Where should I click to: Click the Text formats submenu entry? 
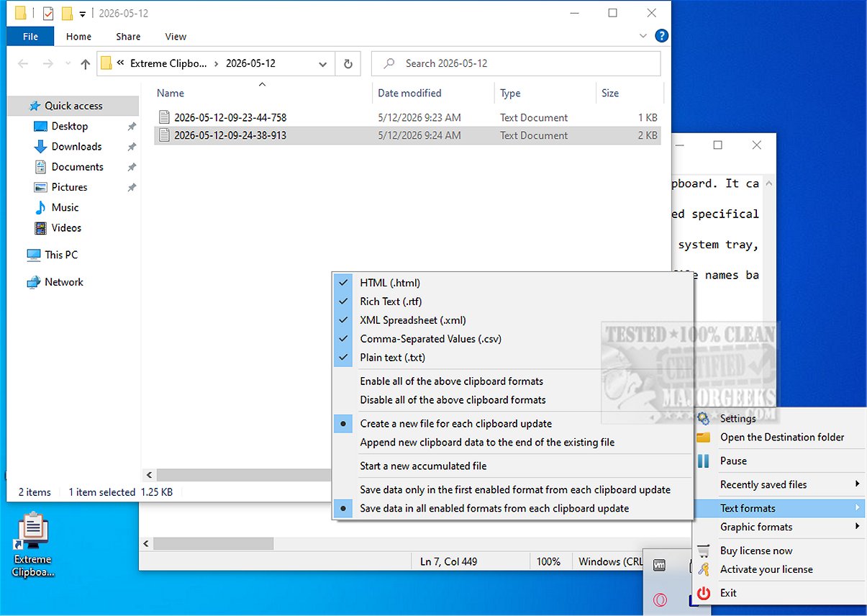click(x=779, y=508)
